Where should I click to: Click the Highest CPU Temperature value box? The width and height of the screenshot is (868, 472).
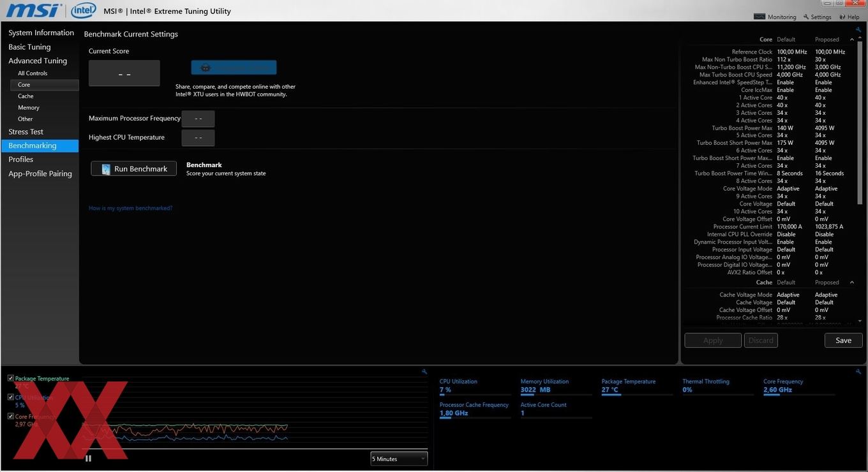(198, 138)
